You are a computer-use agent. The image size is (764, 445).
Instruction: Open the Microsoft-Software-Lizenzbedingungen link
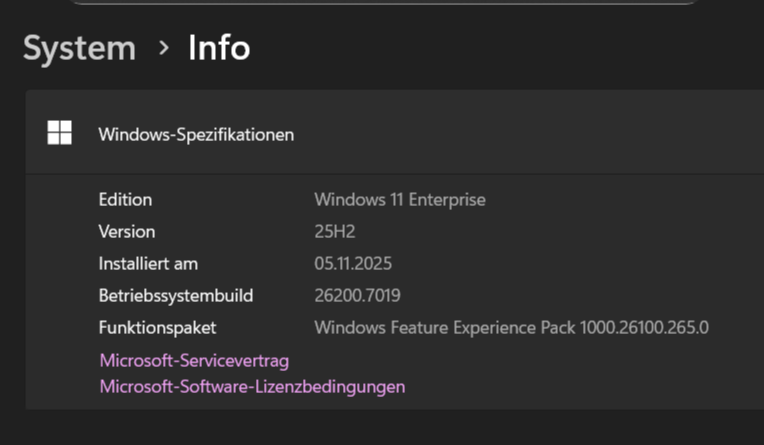[x=252, y=387]
